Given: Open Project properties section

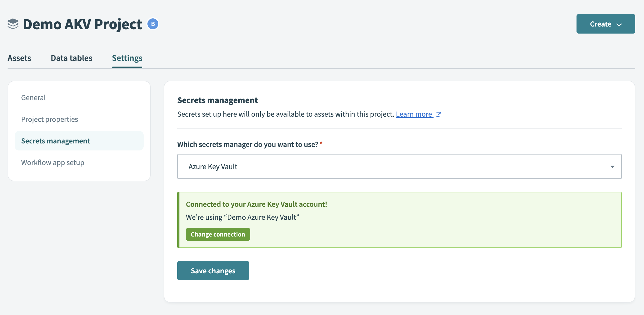Looking at the screenshot, I should point(50,119).
